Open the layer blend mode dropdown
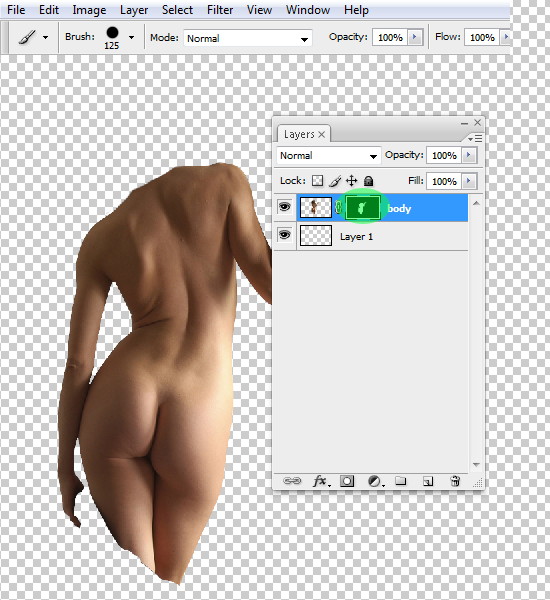The width and height of the screenshot is (550, 600). pyautogui.click(x=329, y=155)
